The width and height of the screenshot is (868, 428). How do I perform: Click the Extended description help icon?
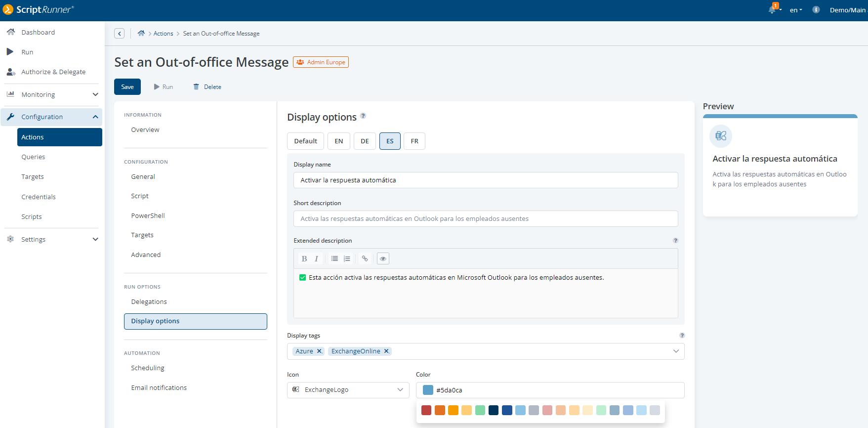coord(675,241)
